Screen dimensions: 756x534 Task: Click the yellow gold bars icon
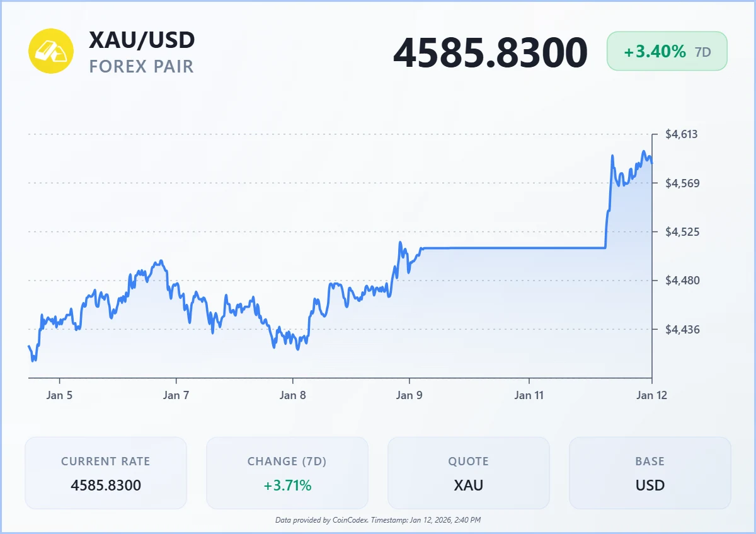click(x=52, y=52)
